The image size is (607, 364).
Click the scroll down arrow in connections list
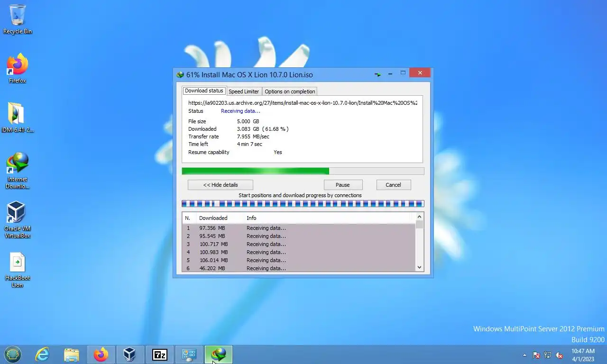(419, 268)
